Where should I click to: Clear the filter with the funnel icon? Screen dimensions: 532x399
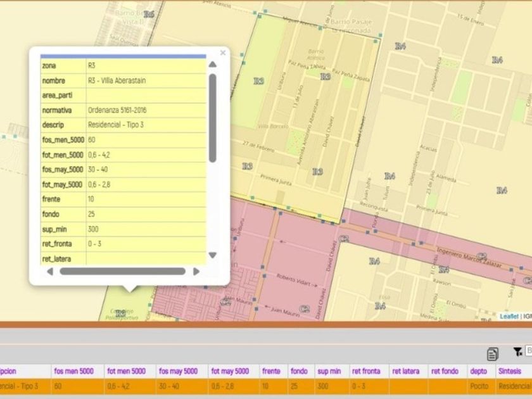pyautogui.click(x=517, y=352)
